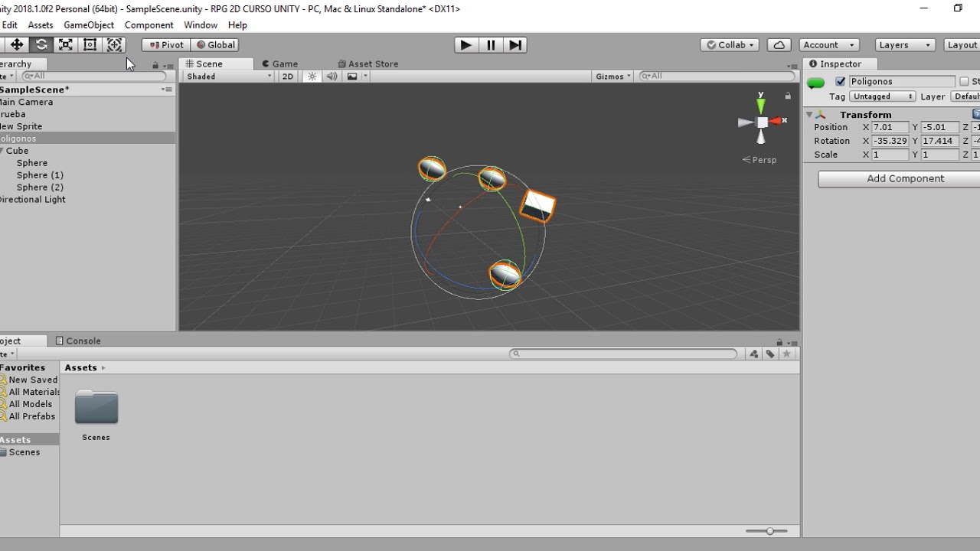Toggle scene audio speaker icon
This screenshot has width=980, height=551.
click(x=332, y=77)
